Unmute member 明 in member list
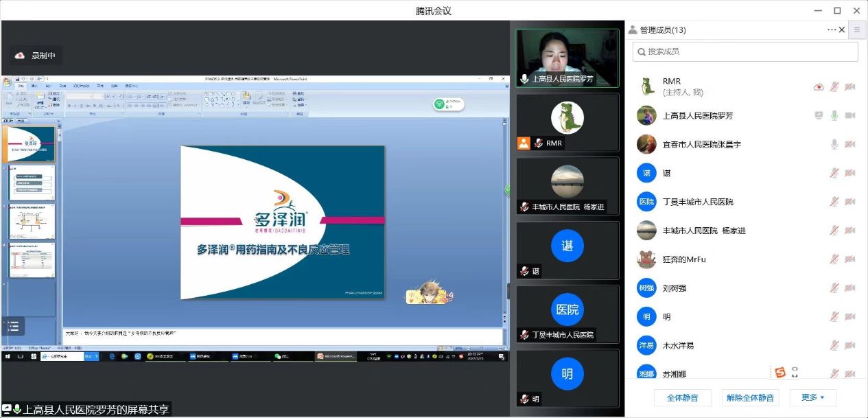Image resolution: width=868 pixels, height=418 pixels. pos(834,317)
